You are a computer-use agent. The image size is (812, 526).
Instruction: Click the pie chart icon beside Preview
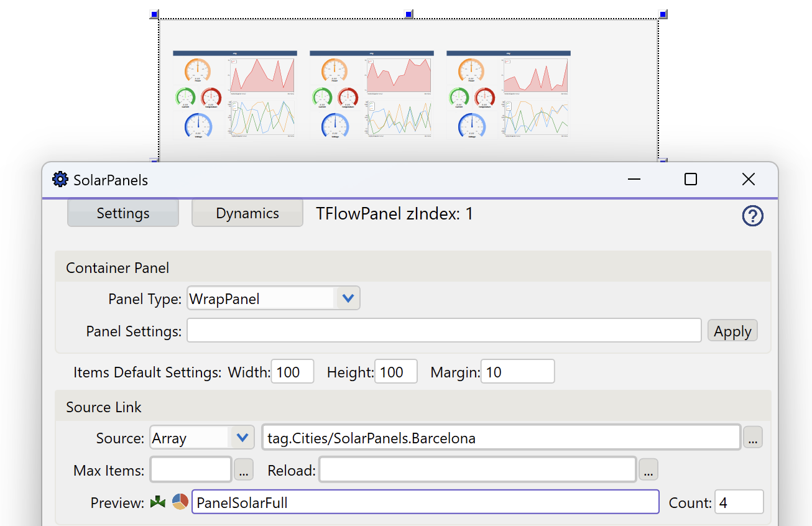point(180,502)
